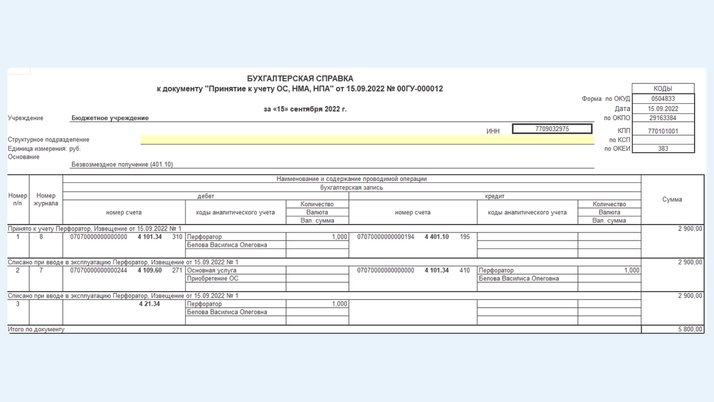Click the date line 'за «15» сентября 2022 г.'
The image size is (714, 402).
click(x=305, y=109)
